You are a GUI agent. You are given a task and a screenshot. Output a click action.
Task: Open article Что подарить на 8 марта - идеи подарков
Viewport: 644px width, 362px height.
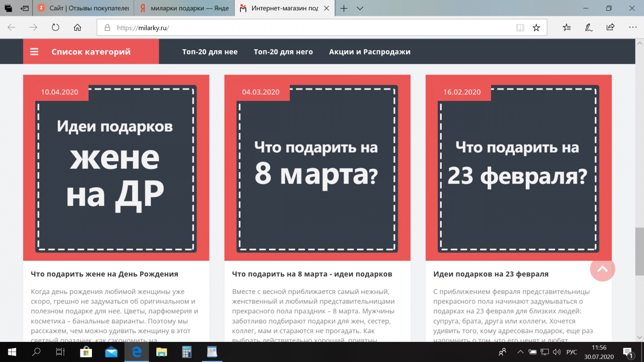(x=312, y=274)
